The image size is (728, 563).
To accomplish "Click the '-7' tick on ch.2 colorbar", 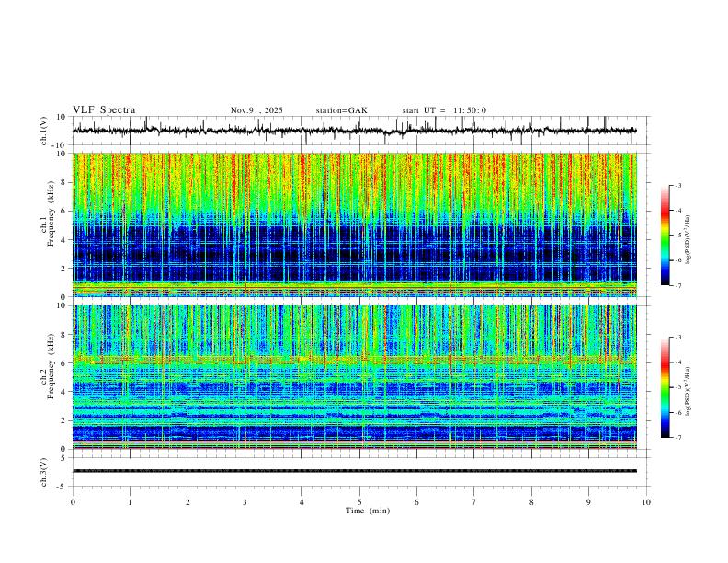I will click(x=678, y=438).
